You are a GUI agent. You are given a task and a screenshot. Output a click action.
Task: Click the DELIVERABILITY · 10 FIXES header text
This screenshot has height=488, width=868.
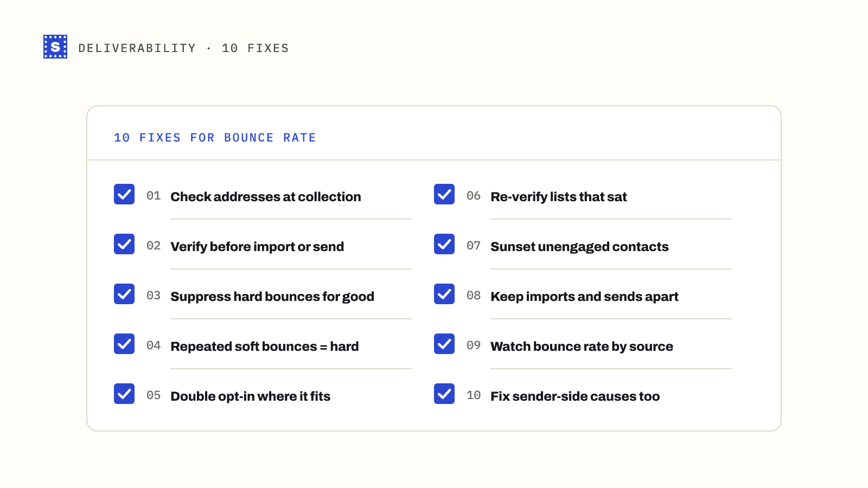coord(183,48)
